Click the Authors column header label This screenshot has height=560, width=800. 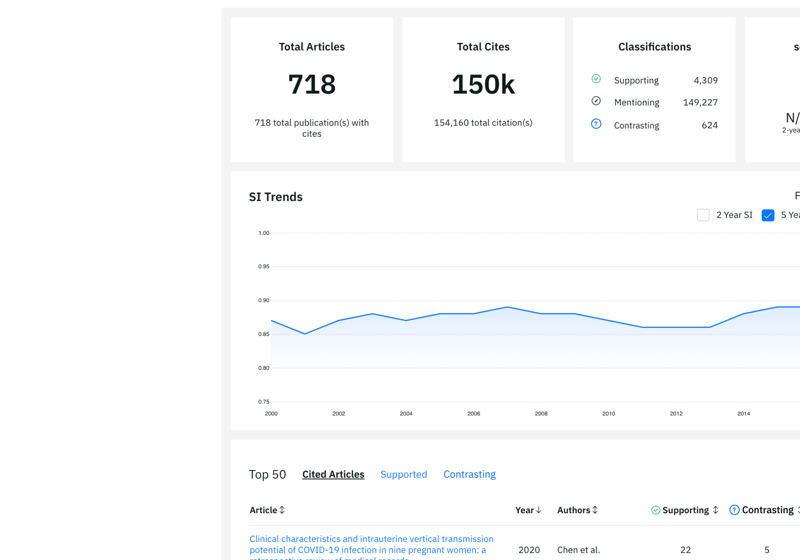(573, 510)
